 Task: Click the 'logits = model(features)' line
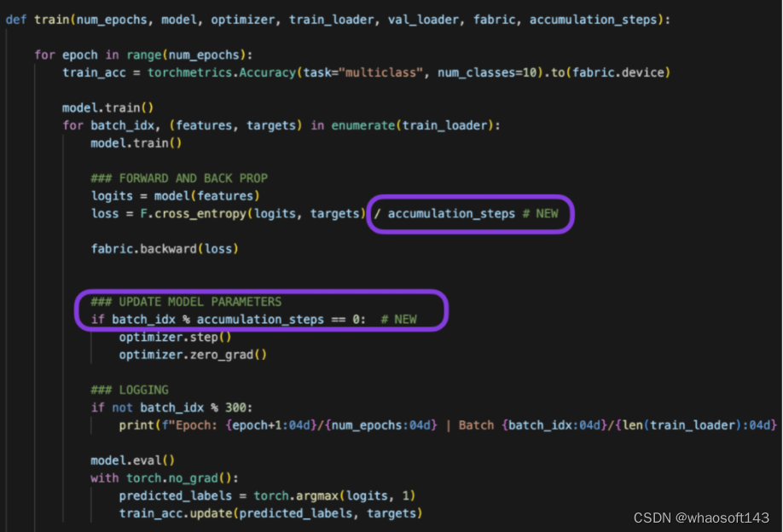(x=175, y=196)
